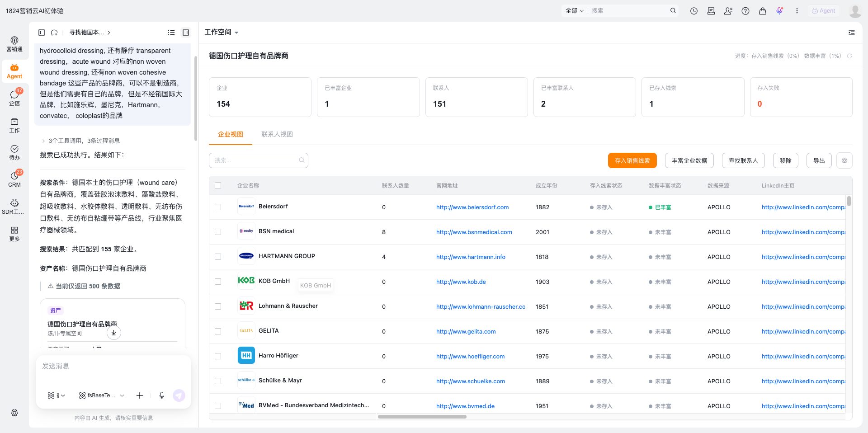Open 企信 messages in sidebar
868x433 pixels.
14,99
